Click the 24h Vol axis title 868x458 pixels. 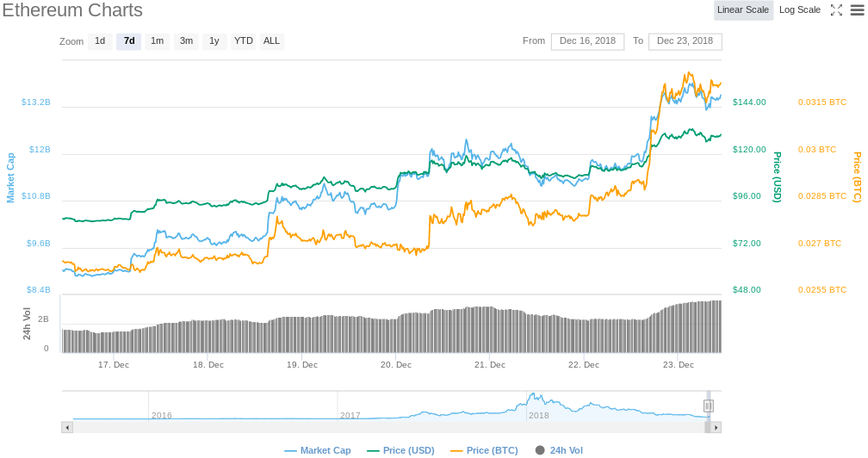click(x=27, y=324)
